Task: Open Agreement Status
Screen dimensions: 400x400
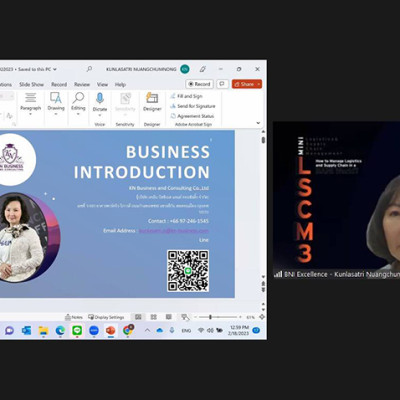Action: point(192,116)
